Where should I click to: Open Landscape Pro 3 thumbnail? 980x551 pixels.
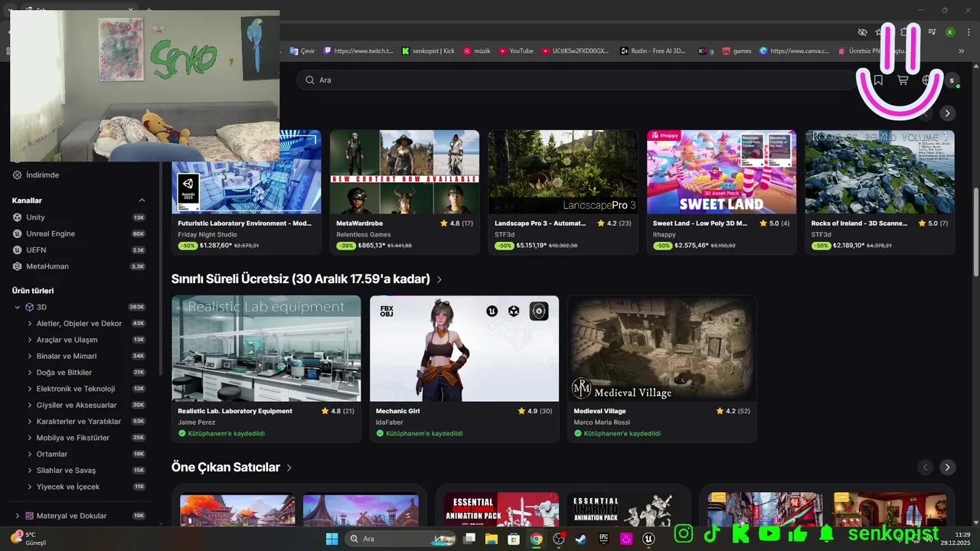(x=563, y=171)
